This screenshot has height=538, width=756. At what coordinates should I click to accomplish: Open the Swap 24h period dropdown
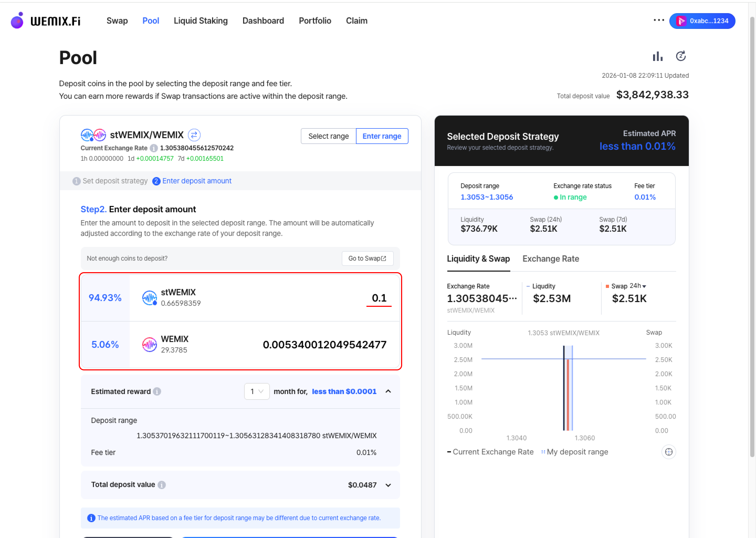tap(638, 286)
